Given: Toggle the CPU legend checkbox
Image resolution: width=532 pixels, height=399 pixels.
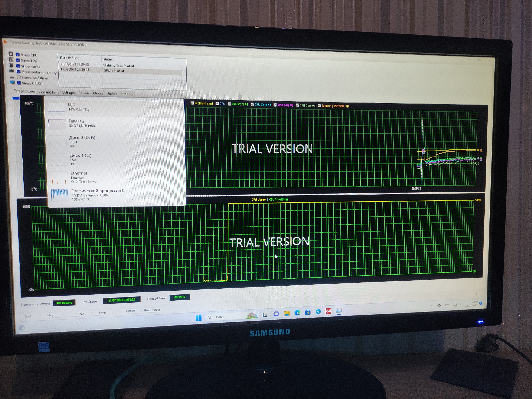Looking at the screenshot, I should pyautogui.click(x=217, y=104).
